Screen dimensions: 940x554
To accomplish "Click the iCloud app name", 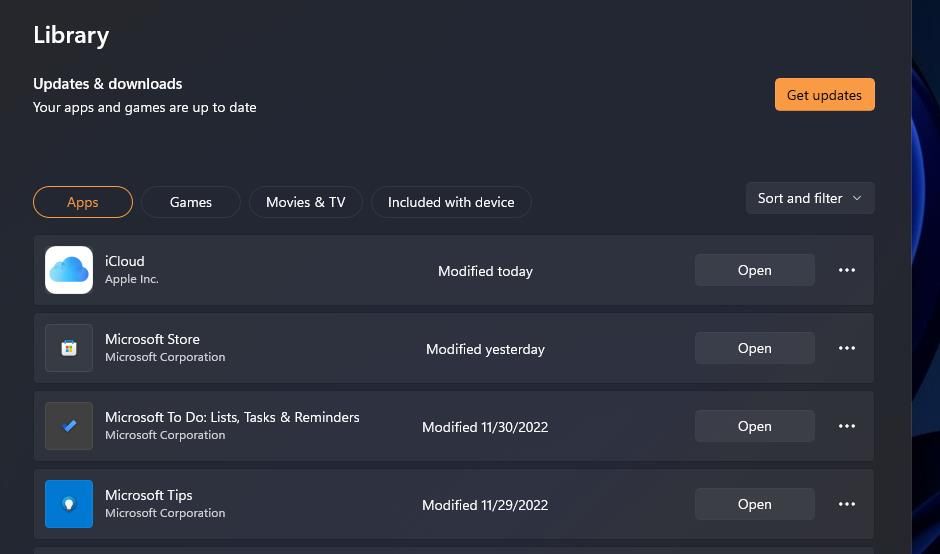I will [x=125, y=261].
